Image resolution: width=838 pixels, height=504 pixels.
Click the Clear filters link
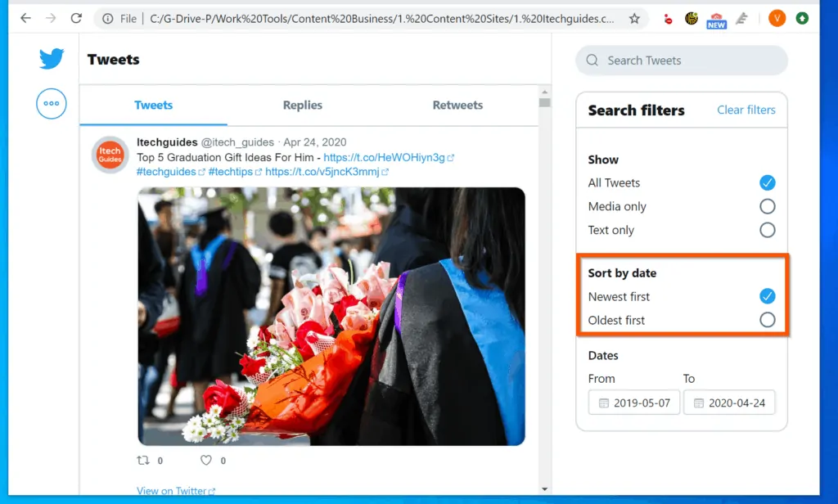[746, 110]
